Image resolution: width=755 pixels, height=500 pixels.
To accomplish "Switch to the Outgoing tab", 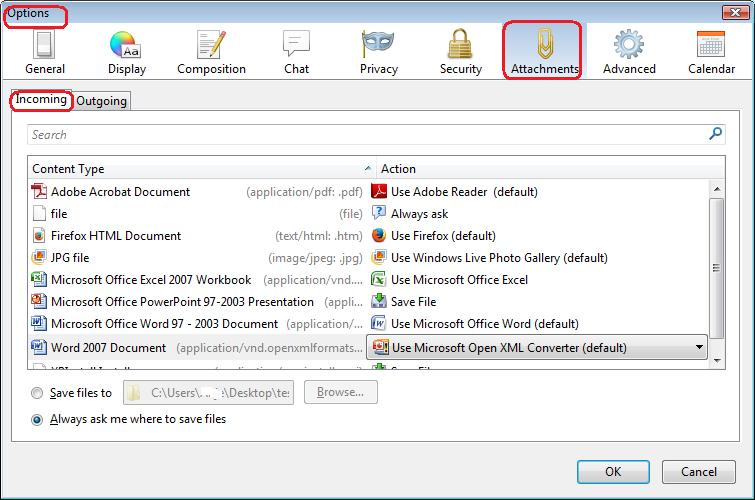I will [102, 101].
